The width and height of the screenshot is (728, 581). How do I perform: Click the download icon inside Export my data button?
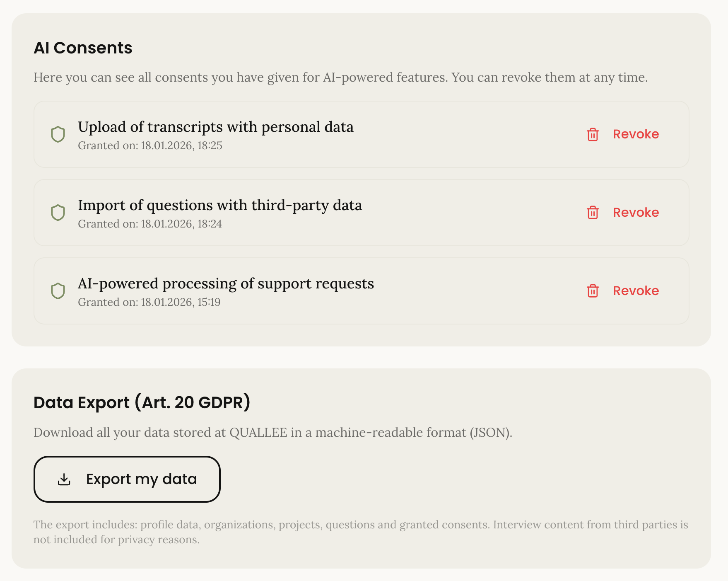[x=63, y=479]
